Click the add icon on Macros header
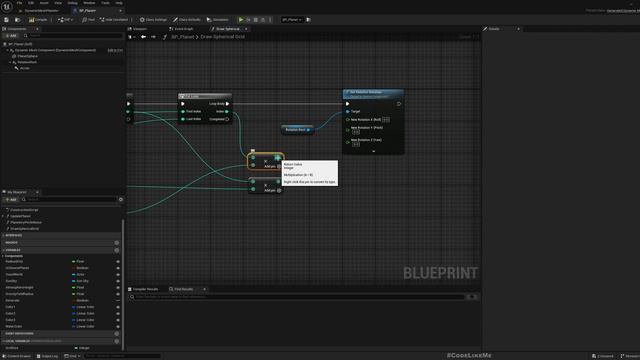The height and width of the screenshot is (360, 640). click(117, 243)
